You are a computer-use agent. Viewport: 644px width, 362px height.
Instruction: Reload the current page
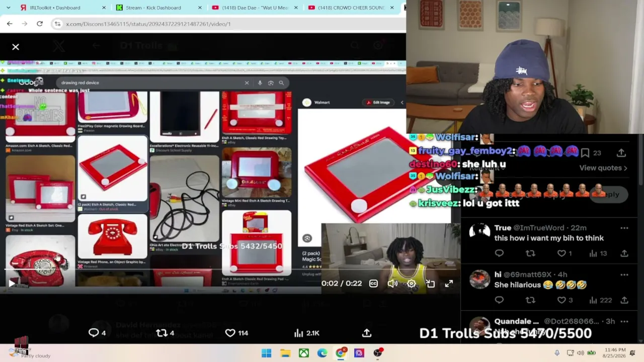coord(40,24)
